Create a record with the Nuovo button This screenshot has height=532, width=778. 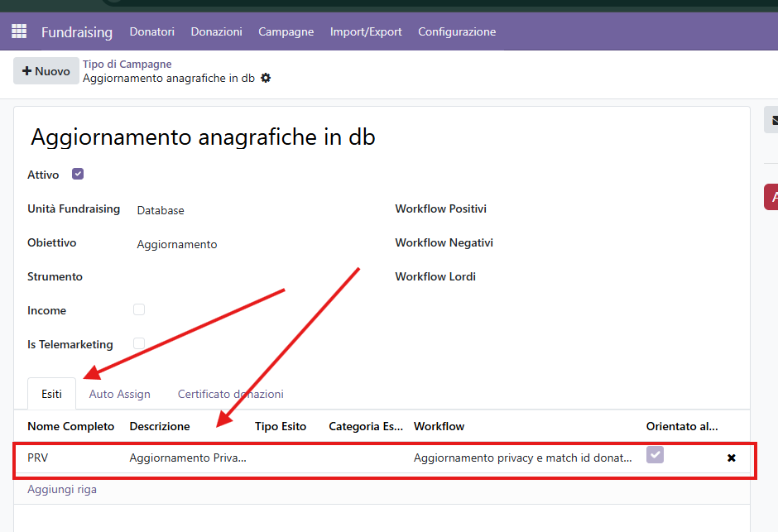click(46, 71)
